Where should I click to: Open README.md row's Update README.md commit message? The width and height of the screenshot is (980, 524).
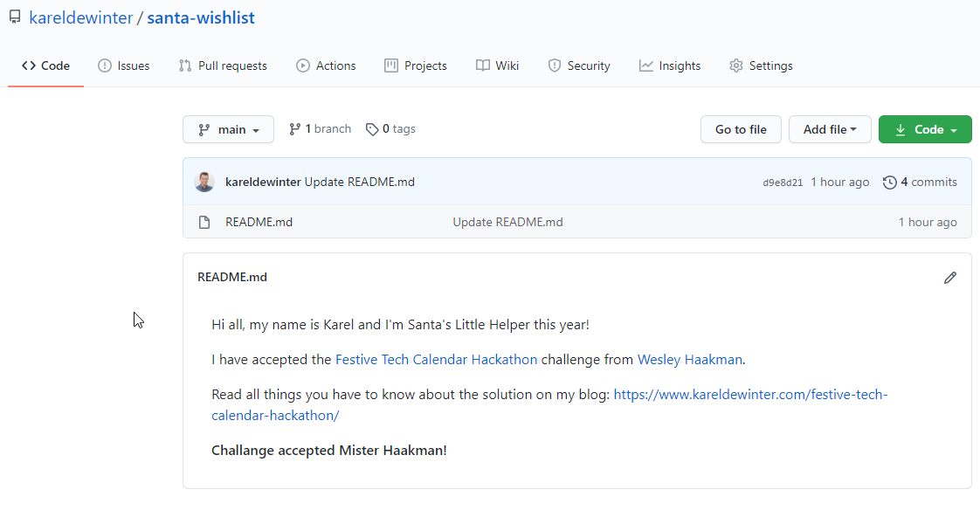pyautogui.click(x=507, y=222)
